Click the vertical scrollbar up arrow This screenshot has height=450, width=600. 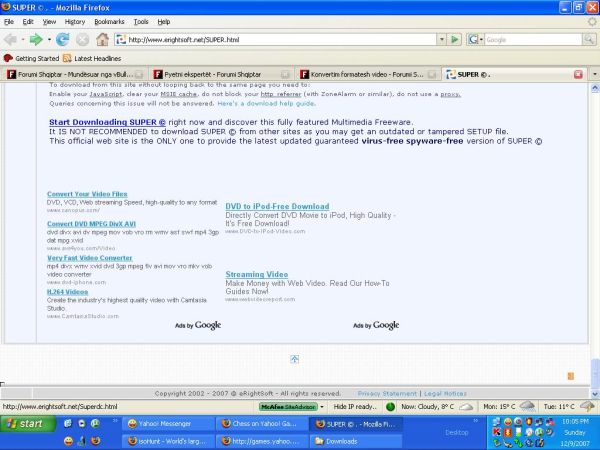[x=595, y=89]
